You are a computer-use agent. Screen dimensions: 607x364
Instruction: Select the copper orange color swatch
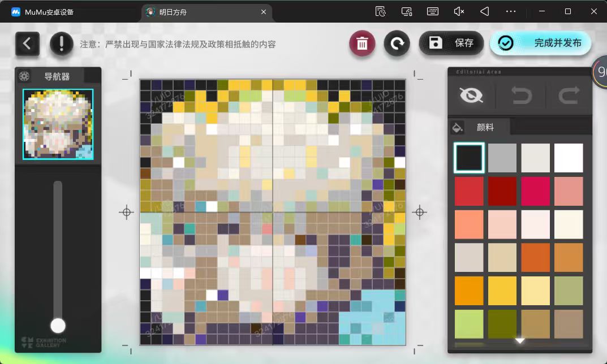(569, 258)
